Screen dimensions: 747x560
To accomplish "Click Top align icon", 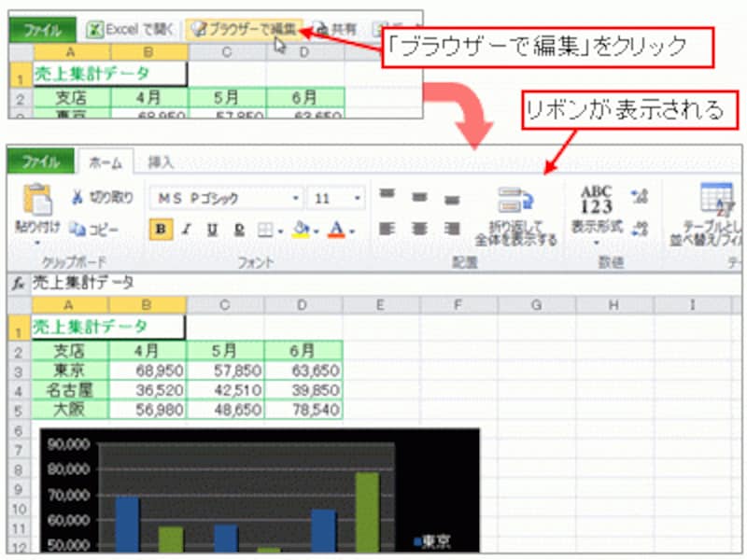I will click(387, 193).
